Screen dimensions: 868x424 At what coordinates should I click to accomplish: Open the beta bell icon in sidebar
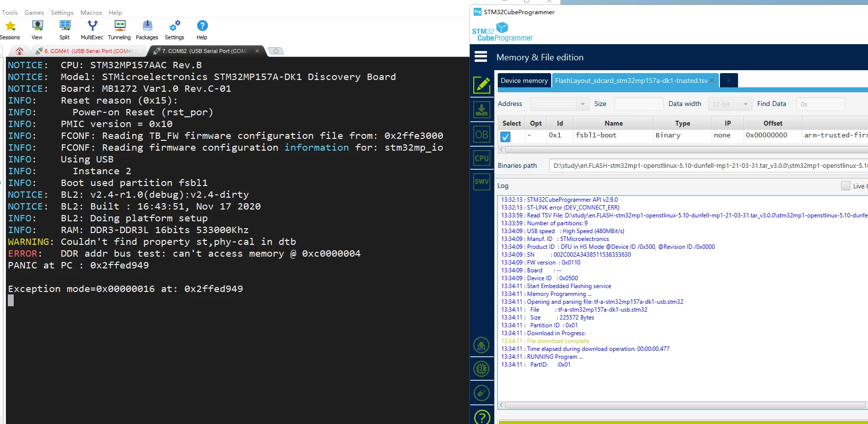pos(482,345)
